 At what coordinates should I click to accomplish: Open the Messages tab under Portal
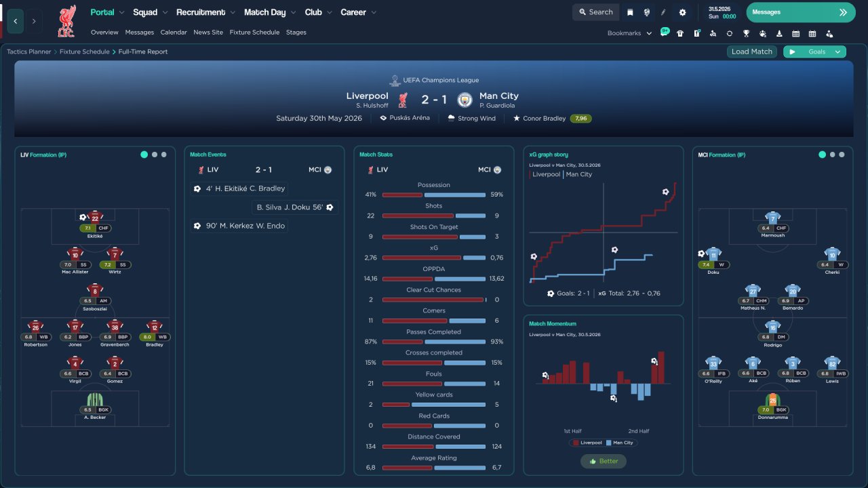(140, 33)
